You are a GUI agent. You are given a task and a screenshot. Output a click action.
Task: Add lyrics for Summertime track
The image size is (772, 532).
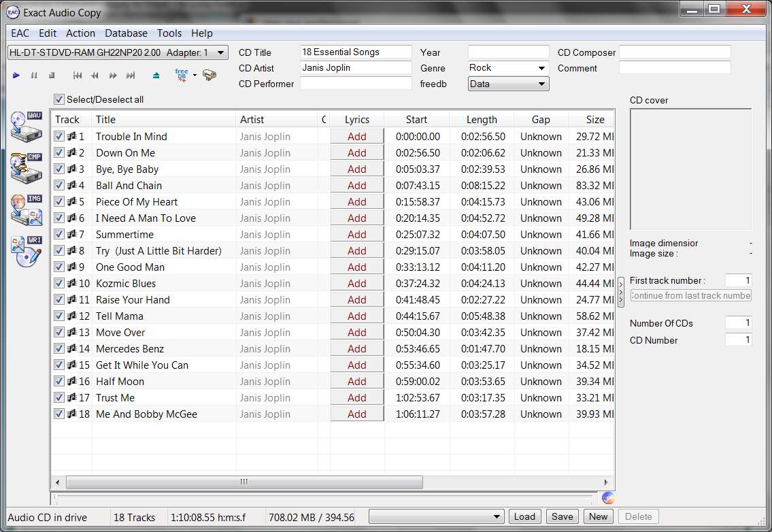click(357, 235)
